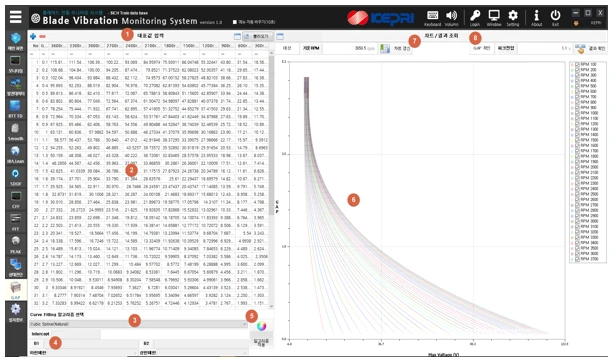The width and height of the screenshot is (616, 363).
Task: Click the blue plus add-row icon
Action: (33, 36)
